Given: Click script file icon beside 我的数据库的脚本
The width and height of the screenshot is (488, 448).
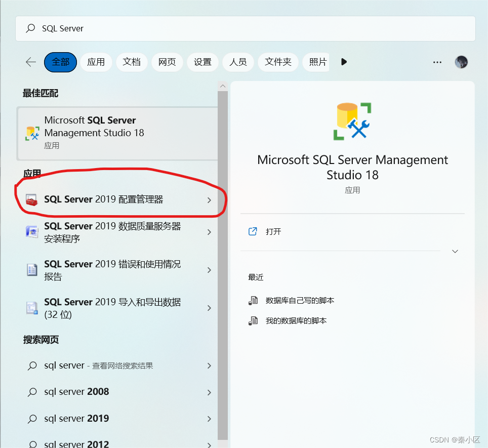Looking at the screenshot, I should click(x=253, y=321).
